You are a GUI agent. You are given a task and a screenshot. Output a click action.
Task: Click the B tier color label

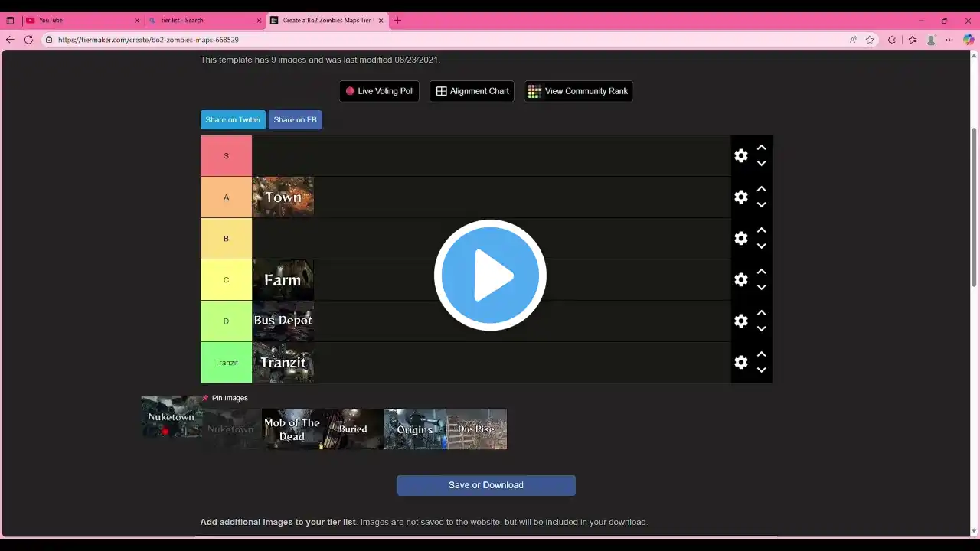(x=227, y=239)
